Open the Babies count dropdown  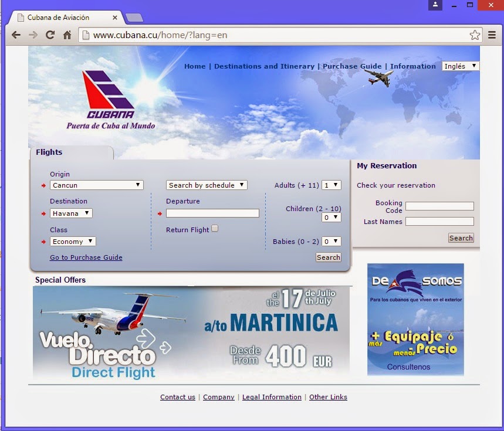(332, 242)
